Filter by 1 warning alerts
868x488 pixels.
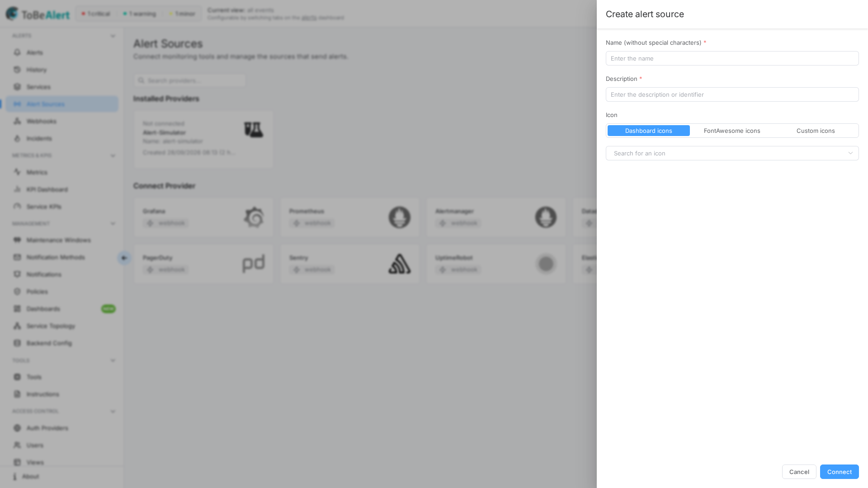pyautogui.click(x=139, y=14)
